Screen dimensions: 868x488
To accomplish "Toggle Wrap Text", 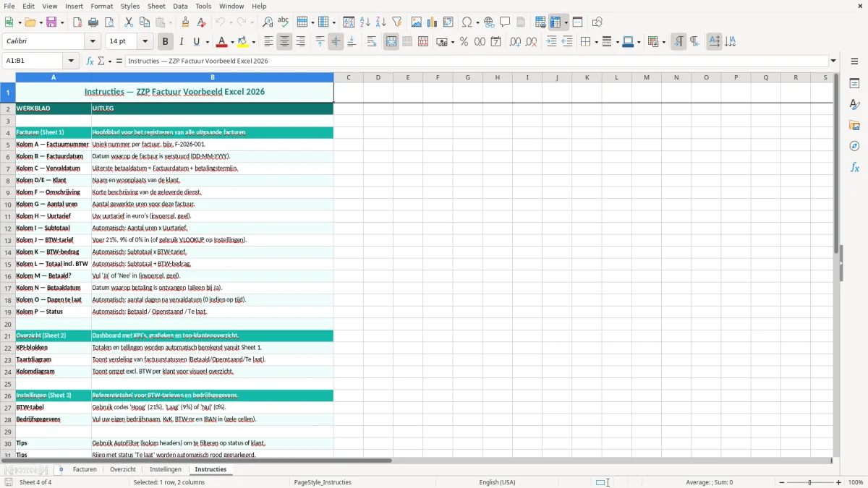I will click(x=372, y=42).
